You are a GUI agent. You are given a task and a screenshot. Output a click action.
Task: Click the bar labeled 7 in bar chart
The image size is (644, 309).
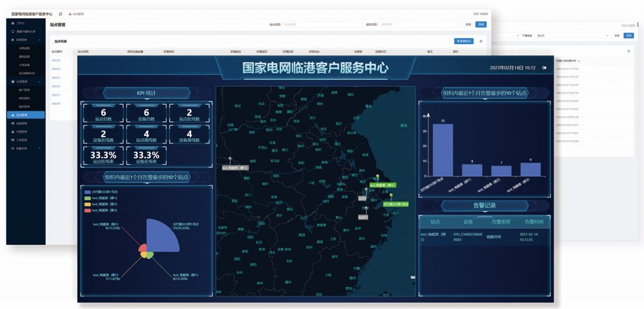[501, 171]
